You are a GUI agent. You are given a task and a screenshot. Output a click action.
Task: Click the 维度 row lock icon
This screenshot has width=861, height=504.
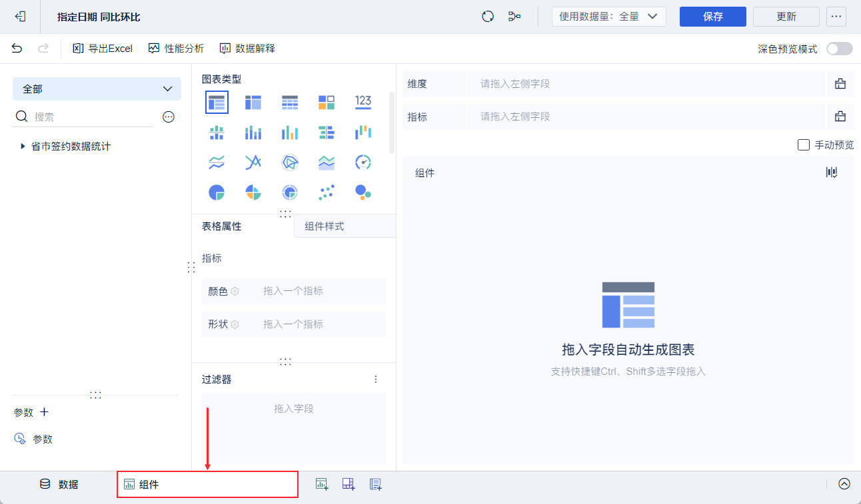coord(840,84)
